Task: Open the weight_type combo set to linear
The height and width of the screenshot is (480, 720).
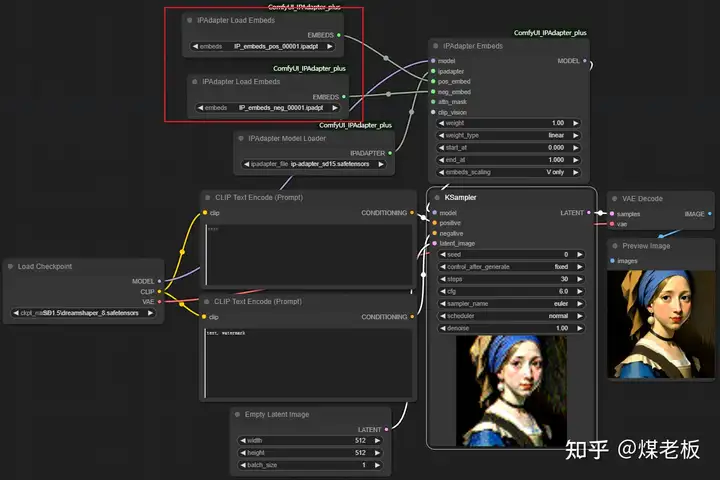Action: [508, 136]
